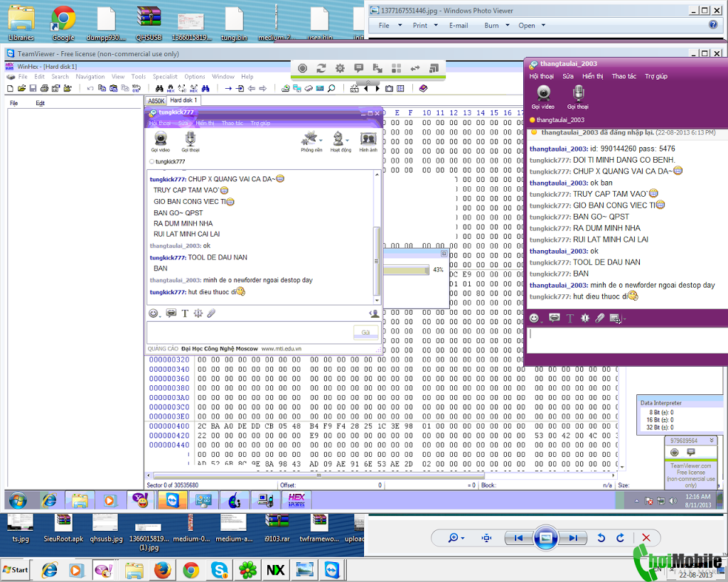Click the tungkick777 chat vertical scrollbar
This screenshot has width=728, height=582.
[x=377, y=237]
